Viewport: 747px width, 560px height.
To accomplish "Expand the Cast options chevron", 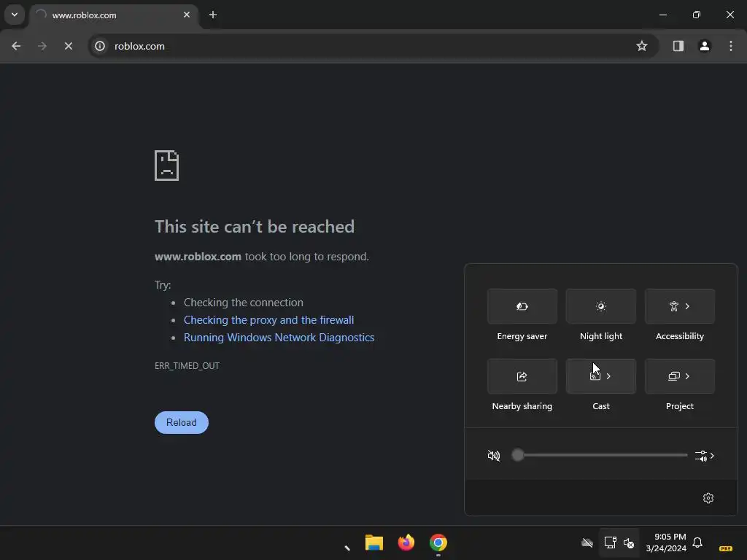I will pyautogui.click(x=608, y=376).
